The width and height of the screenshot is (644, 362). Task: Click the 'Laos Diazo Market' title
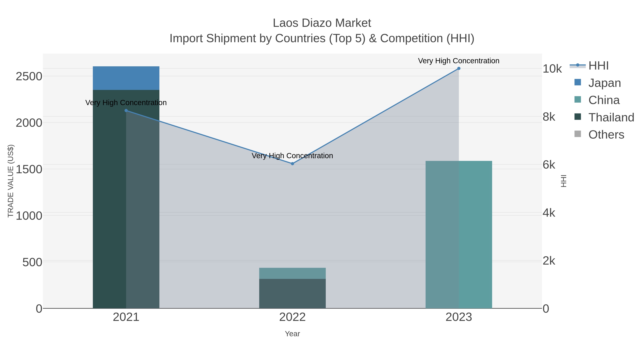[322, 23]
